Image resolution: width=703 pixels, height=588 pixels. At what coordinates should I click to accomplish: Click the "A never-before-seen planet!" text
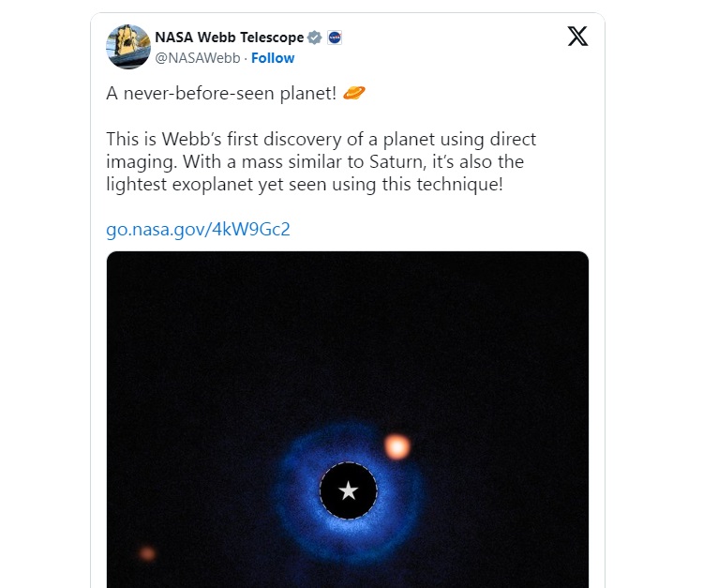click(x=220, y=93)
